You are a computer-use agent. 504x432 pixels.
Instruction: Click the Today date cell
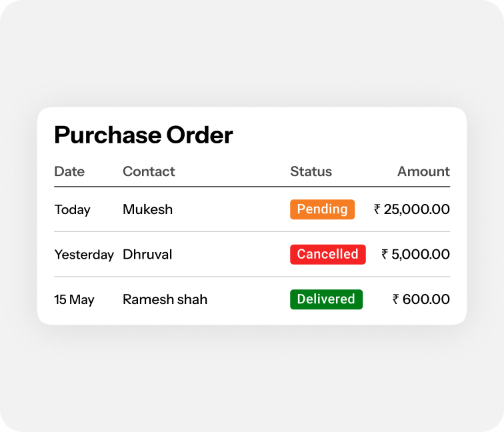pos(73,209)
